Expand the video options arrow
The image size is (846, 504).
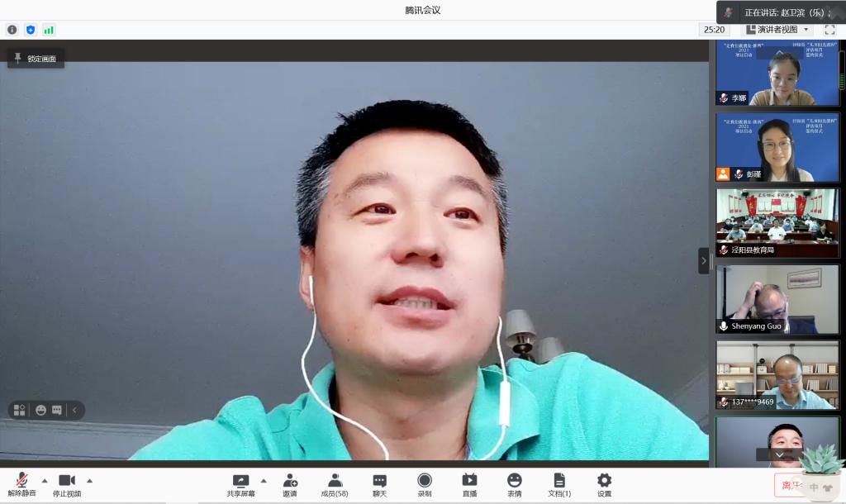click(89, 480)
